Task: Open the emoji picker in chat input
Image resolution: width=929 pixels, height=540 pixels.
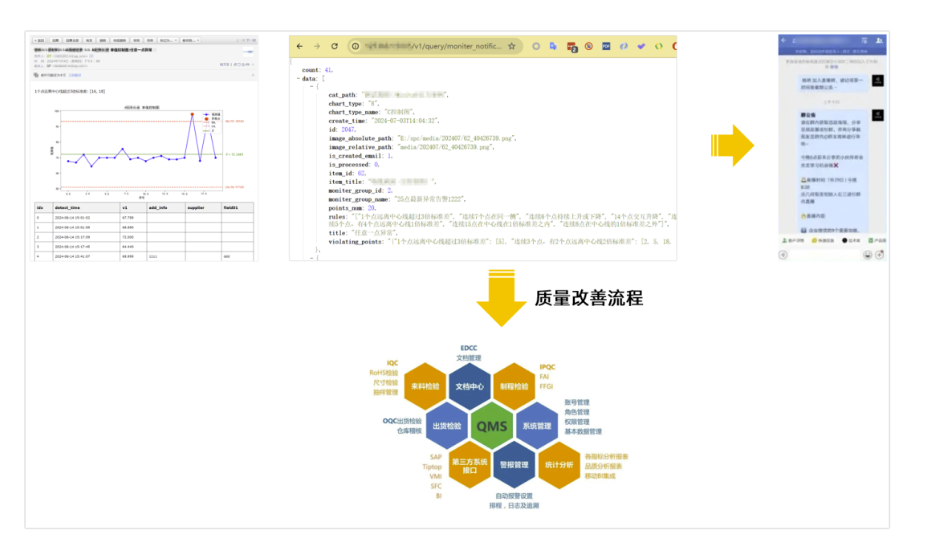Action: point(866,255)
